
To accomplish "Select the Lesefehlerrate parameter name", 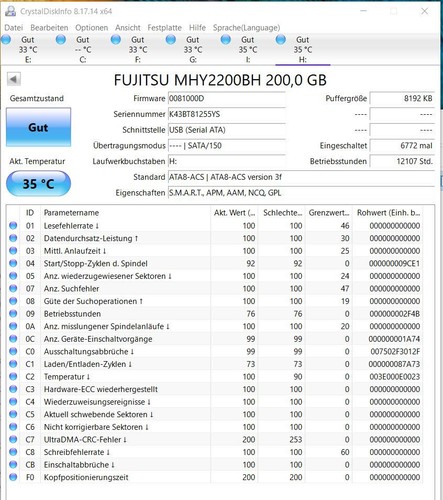I will click(x=71, y=226).
